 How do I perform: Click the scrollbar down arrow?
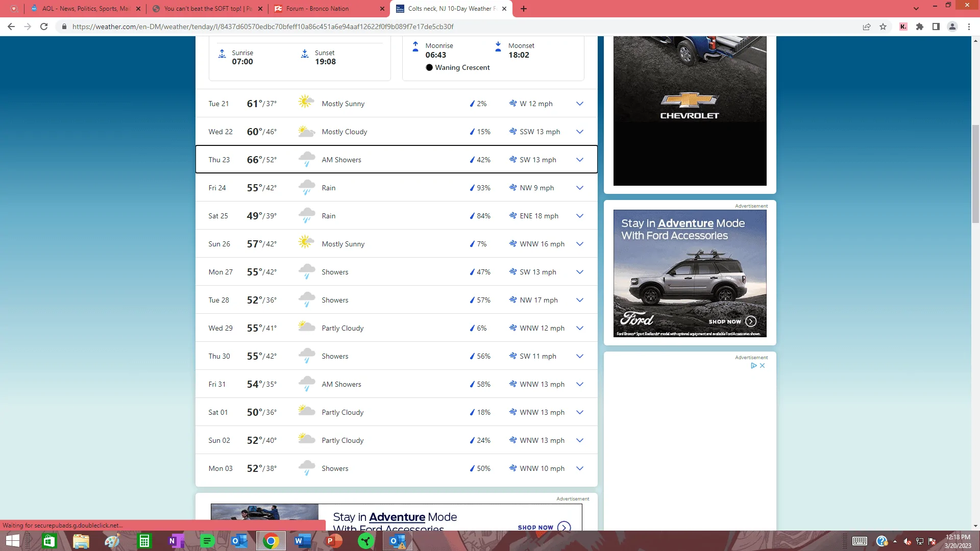coord(975,526)
